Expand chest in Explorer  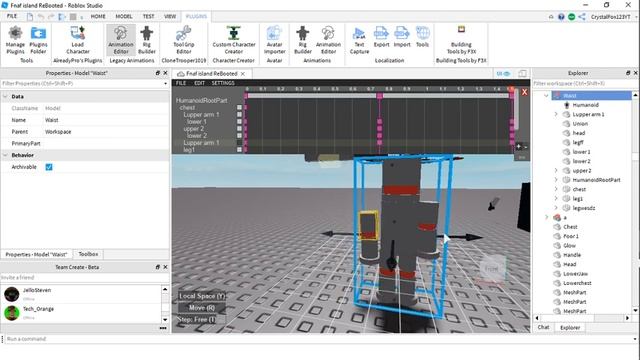click(x=556, y=189)
